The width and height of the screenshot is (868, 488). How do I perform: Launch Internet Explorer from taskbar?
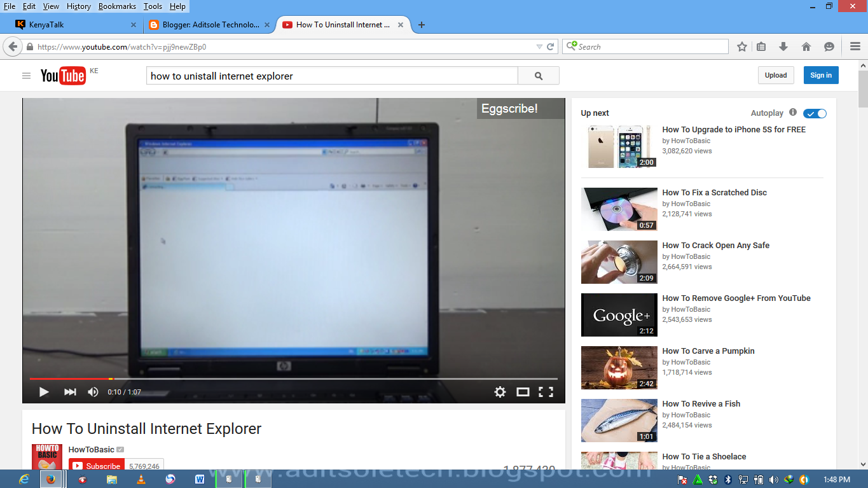24,479
